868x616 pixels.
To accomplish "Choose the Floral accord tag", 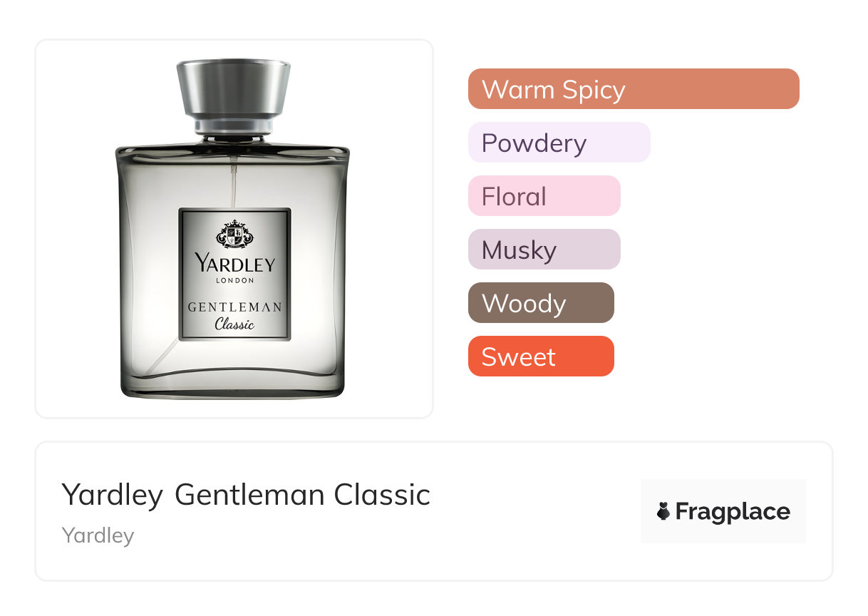I will coord(544,196).
